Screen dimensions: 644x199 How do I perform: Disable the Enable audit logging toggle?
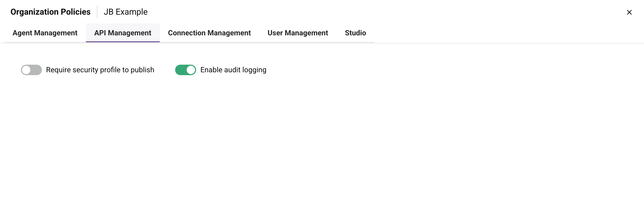(x=185, y=70)
